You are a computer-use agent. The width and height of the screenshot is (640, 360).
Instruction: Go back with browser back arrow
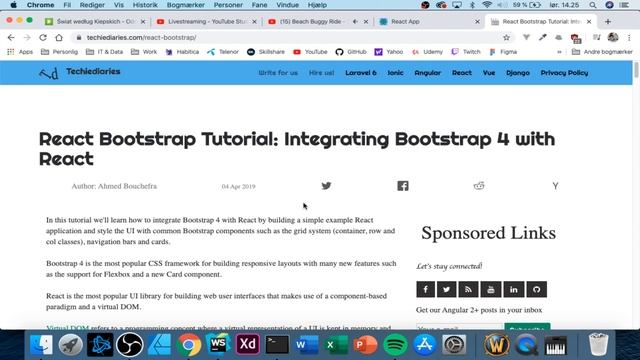pyautogui.click(x=11, y=38)
